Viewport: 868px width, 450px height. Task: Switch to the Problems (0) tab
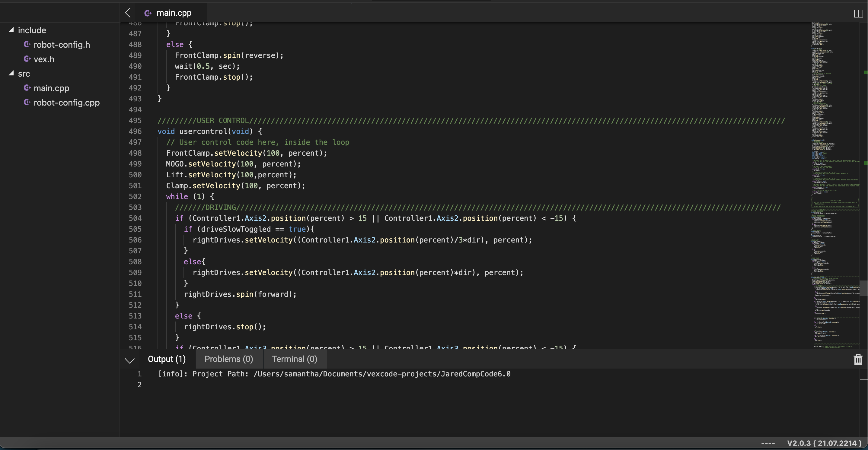pos(228,359)
